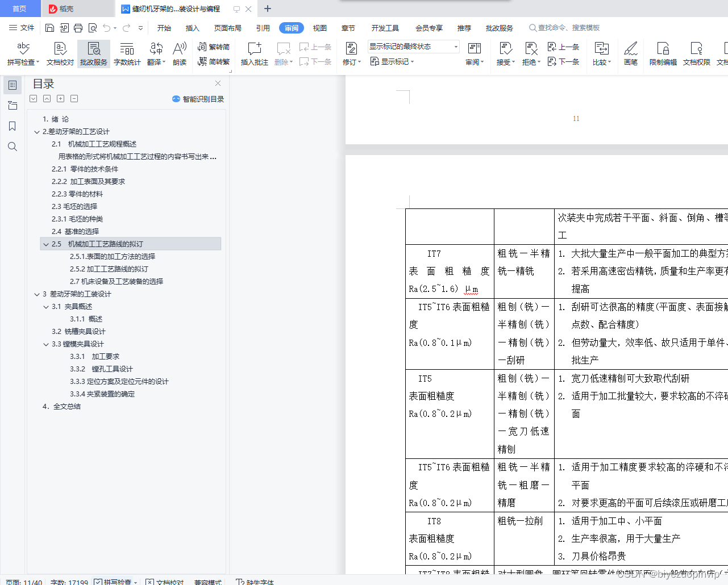
Task: Click the Redo arrow icon
Action: [x=126, y=28]
